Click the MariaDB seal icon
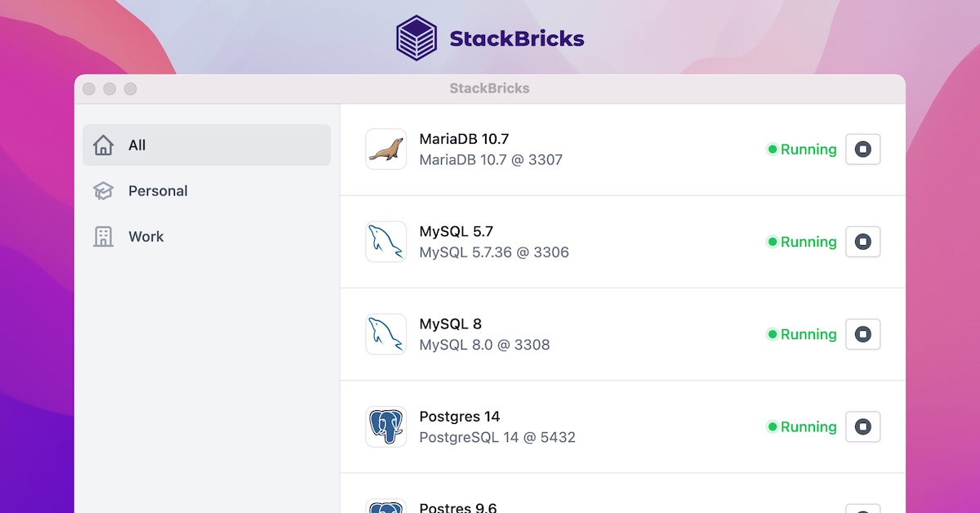The height and width of the screenshot is (513, 980). pyautogui.click(x=385, y=149)
